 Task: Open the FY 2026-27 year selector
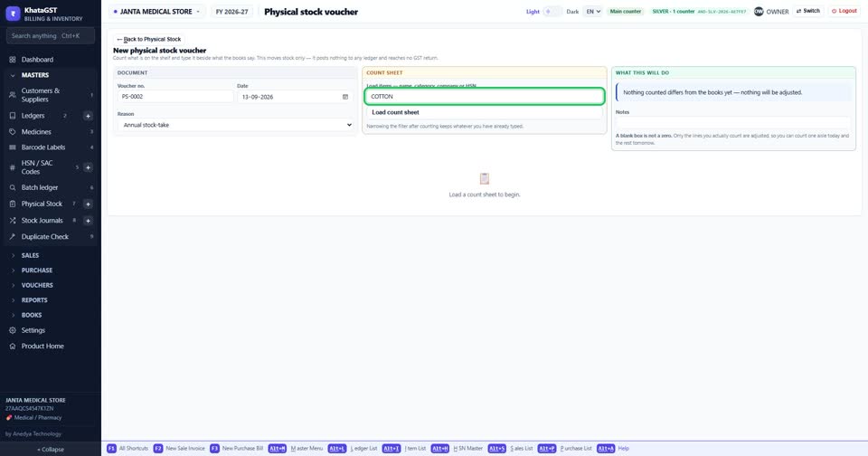point(231,12)
